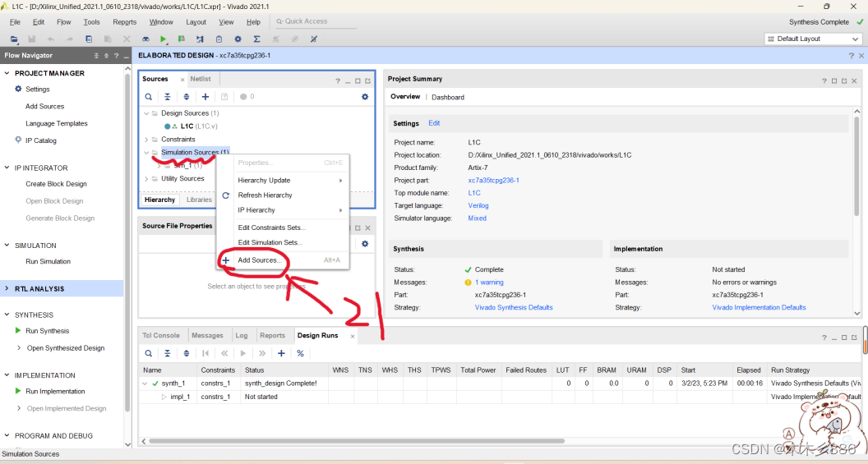The image size is (868, 464).
Task: Click the Project Summary help question mark
Action: (x=824, y=80)
